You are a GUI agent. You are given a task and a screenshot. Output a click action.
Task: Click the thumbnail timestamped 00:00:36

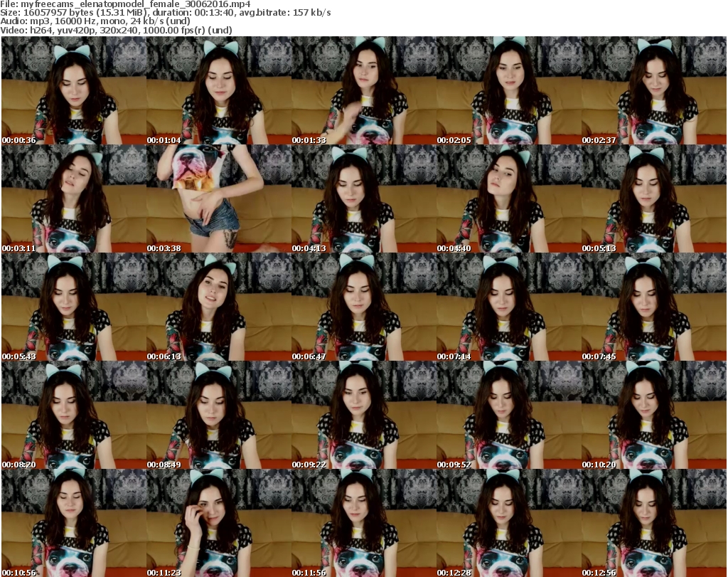click(73, 91)
